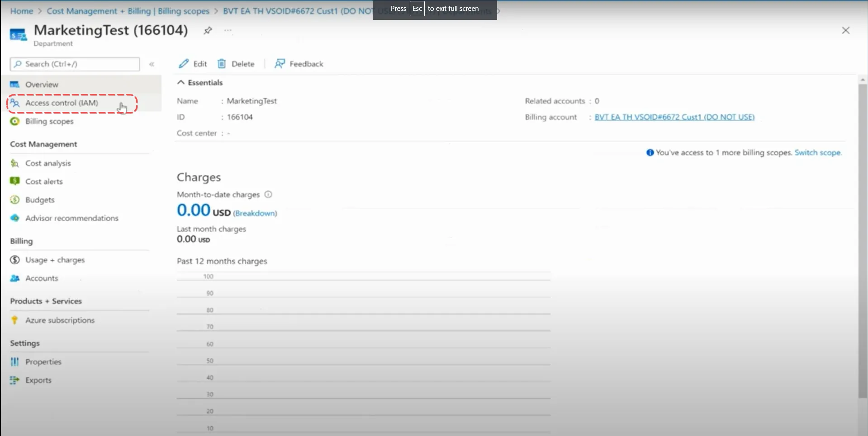Open the charges Breakdown link
This screenshot has width=868, height=436.
[255, 213]
